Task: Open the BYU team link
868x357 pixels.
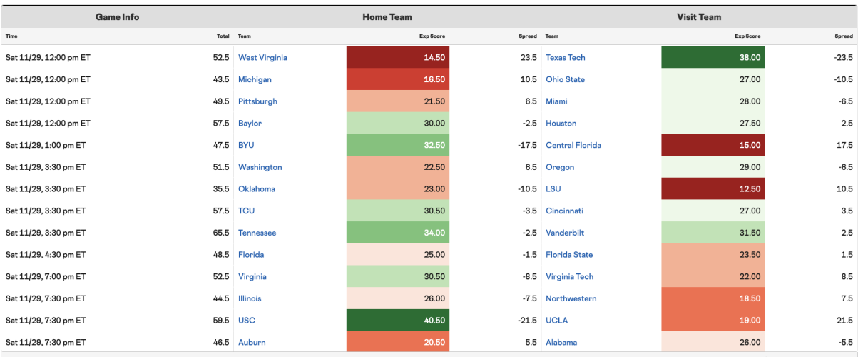Action: click(x=246, y=145)
